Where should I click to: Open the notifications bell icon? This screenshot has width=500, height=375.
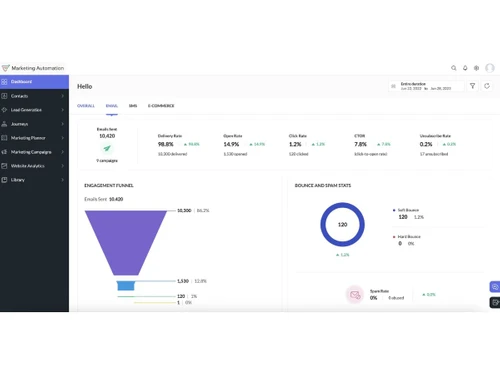pos(465,68)
